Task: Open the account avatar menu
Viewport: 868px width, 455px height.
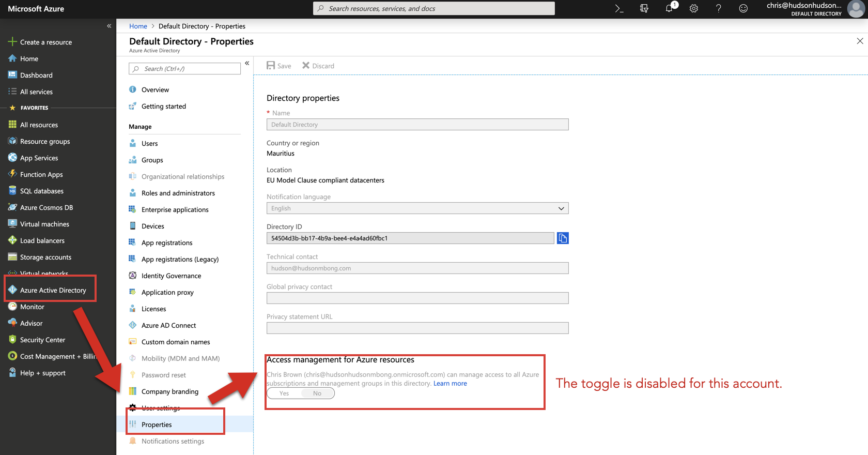Action: click(856, 9)
